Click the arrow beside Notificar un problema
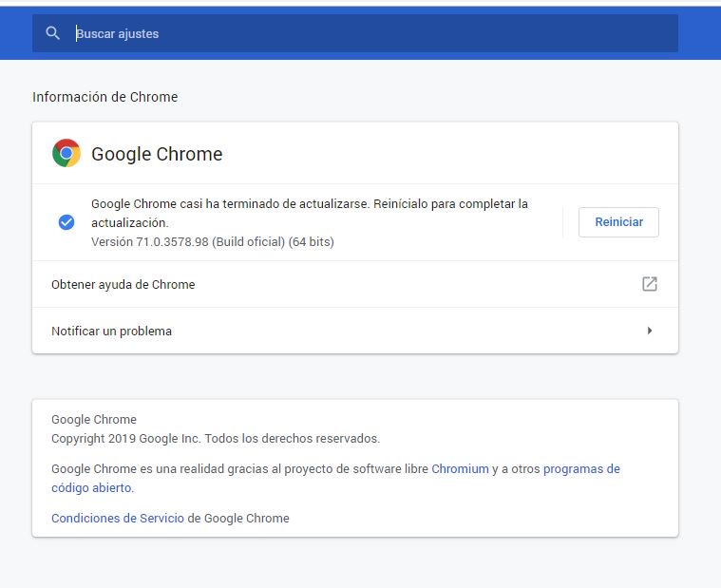Screen dimensions: 721x588 [649, 331]
